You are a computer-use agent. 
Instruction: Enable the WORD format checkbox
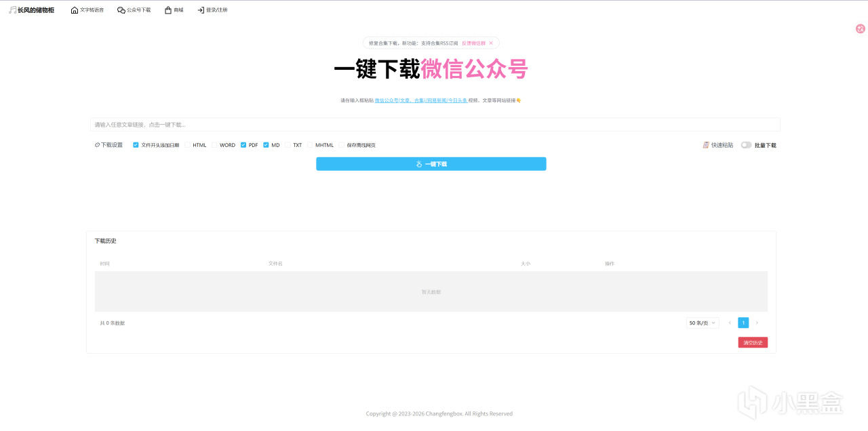(x=214, y=145)
